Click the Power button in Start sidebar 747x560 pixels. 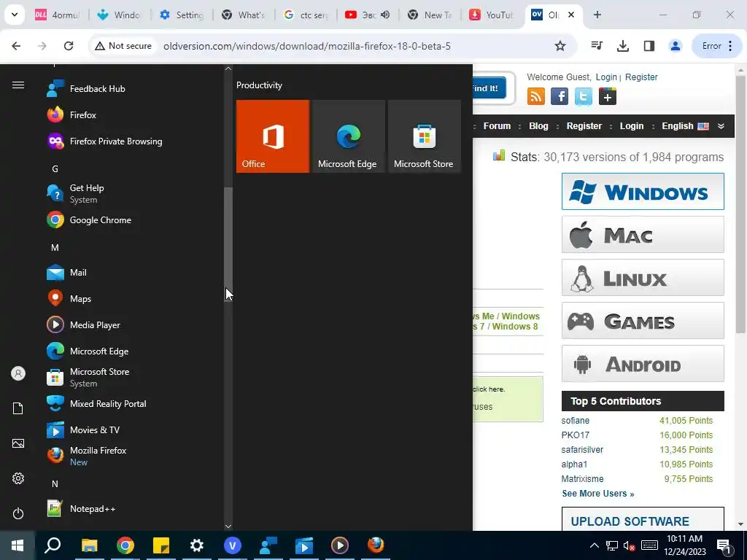click(x=18, y=513)
